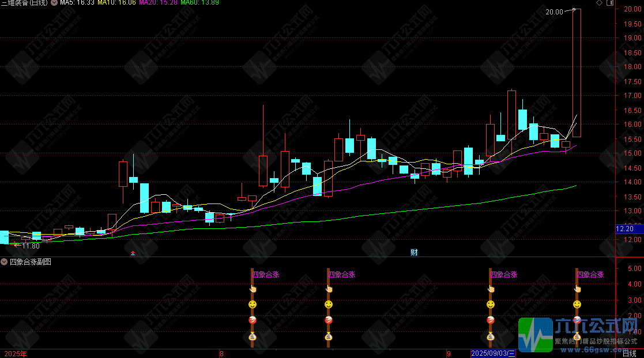The width and height of the screenshot is (644, 358).
Task: Click the MA5 moving average label
Action: pyautogui.click(x=77, y=2)
